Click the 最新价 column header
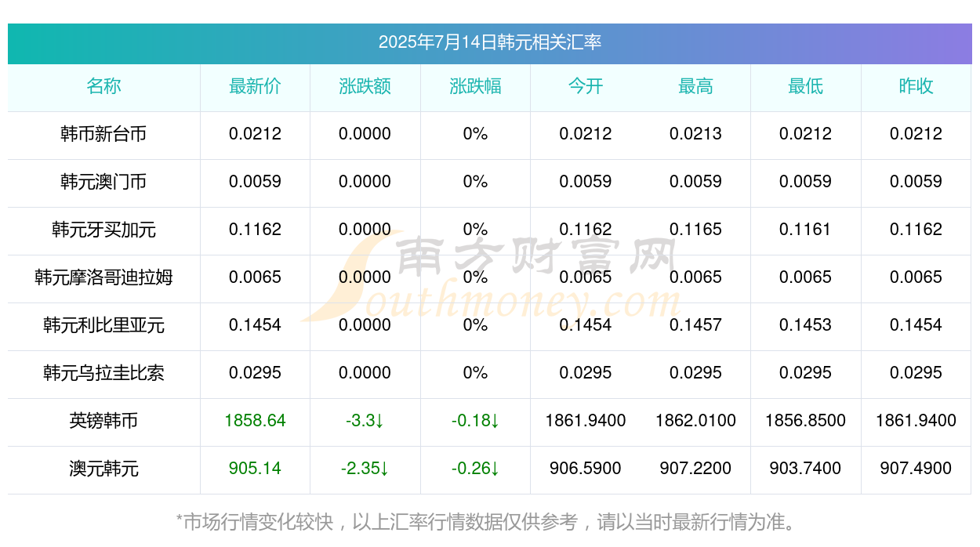 (255, 86)
